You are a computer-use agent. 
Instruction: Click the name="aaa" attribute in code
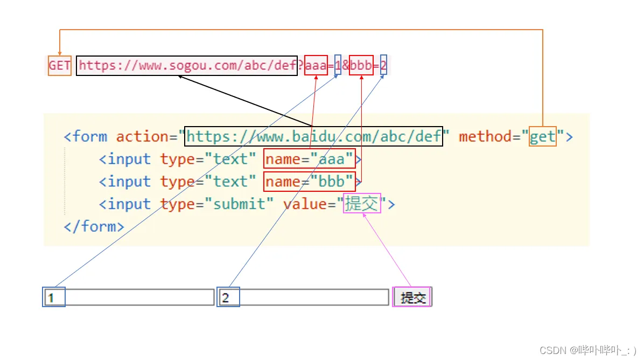click(x=309, y=159)
